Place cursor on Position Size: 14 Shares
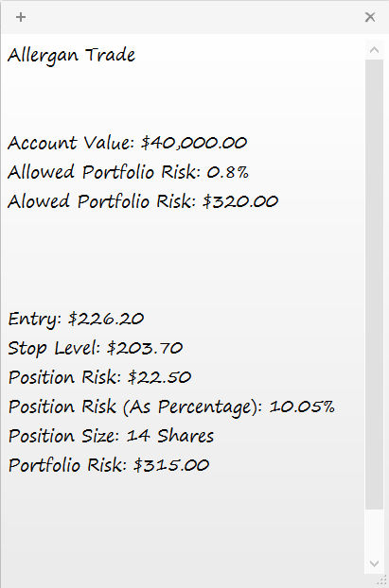 pyautogui.click(x=111, y=437)
